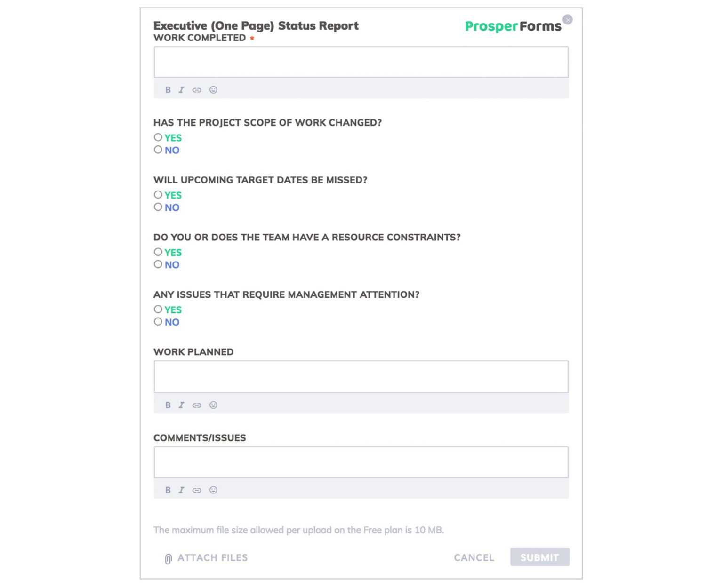Click the ProsperForms logo
The height and width of the screenshot is (588, 723).
point(513,26)
